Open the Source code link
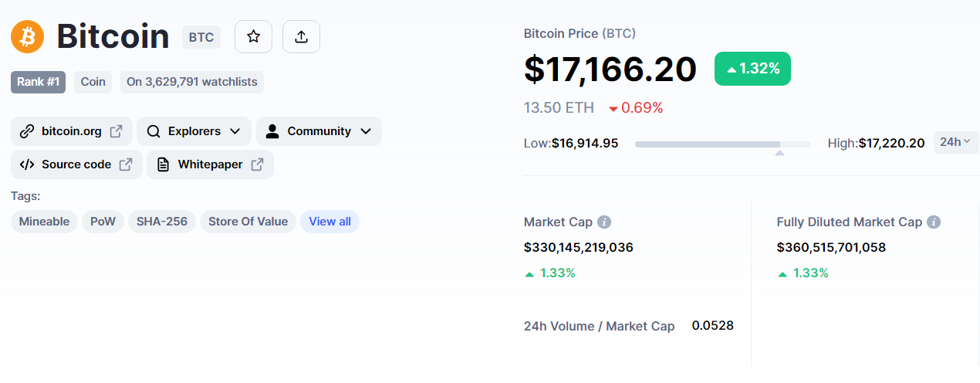 [76, 164]
